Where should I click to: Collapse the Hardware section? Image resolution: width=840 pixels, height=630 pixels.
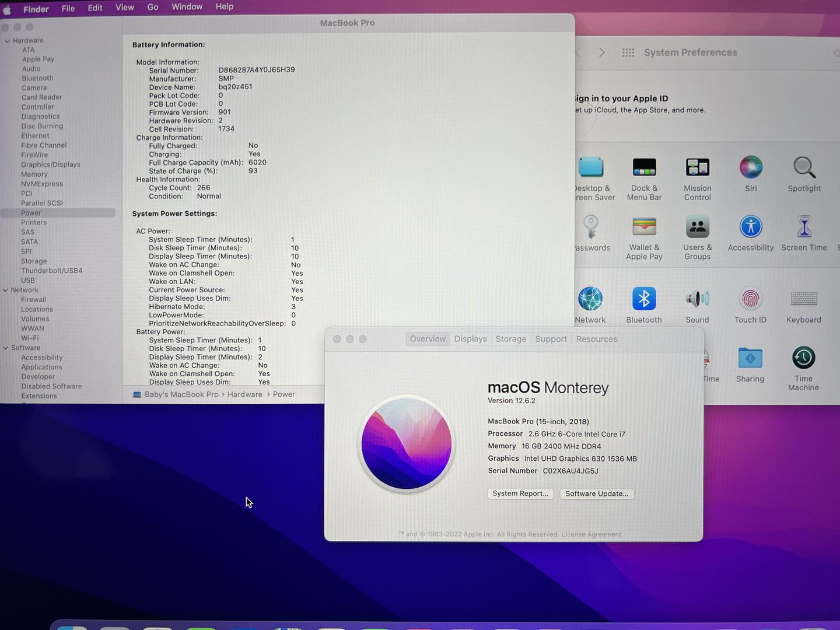coord(7,41)
